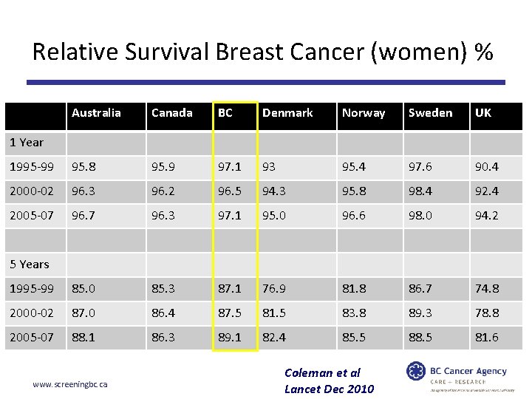
Task: Click the Australia column header
Action: (96, 113)
